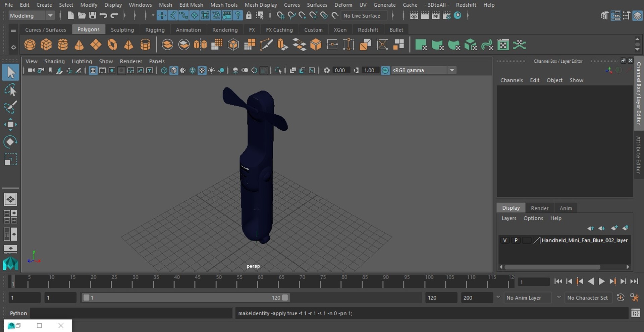Toggle Auto Keyframe button
The image size is (644, 332).
tap(621, 297)
